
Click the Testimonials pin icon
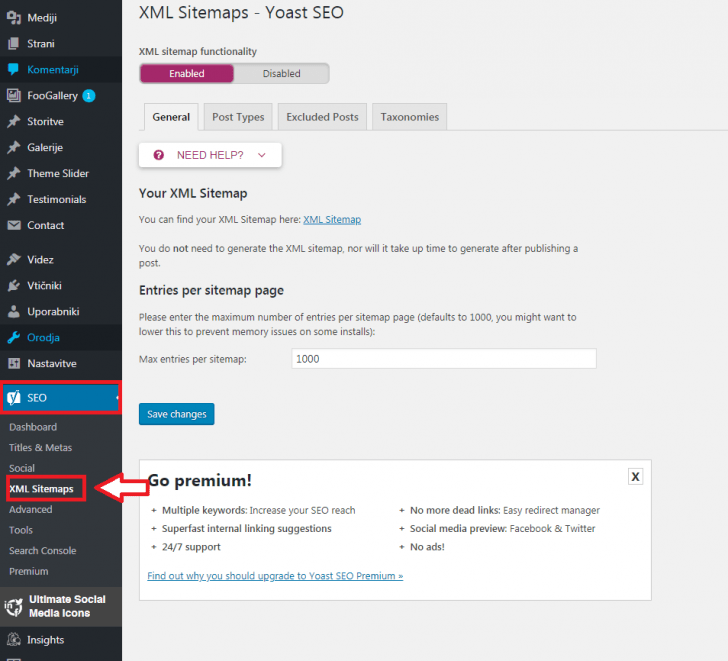tap(14, 200)
